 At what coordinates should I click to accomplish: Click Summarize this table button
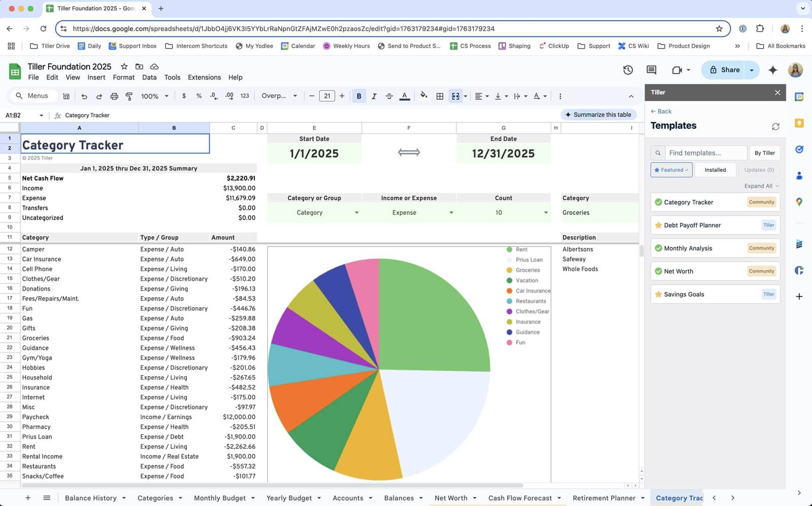pos(598,115)
